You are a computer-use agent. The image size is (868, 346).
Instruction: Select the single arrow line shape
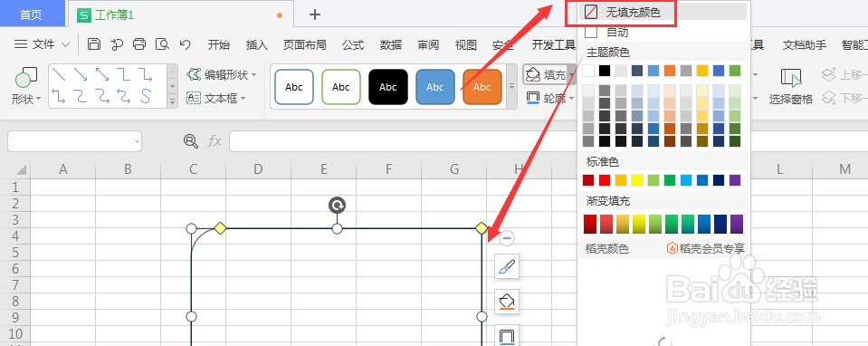(x=81, y=74)
